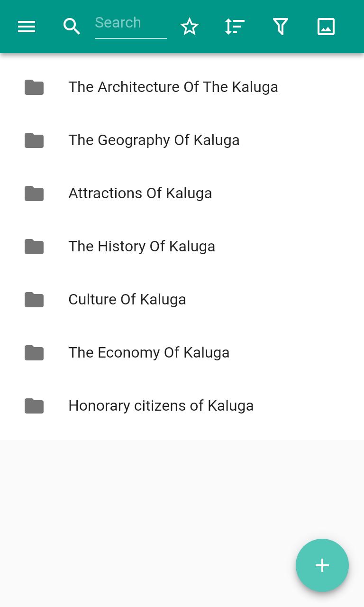This screenshot has height=607, width=364.
Task: Tap the magnifier search icon
Action: click(72, 27)
